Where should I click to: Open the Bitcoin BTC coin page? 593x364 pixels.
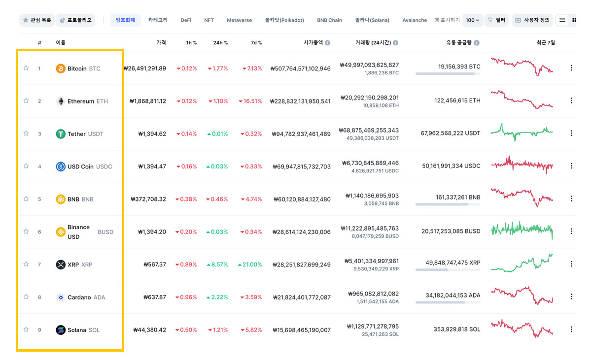84,68
